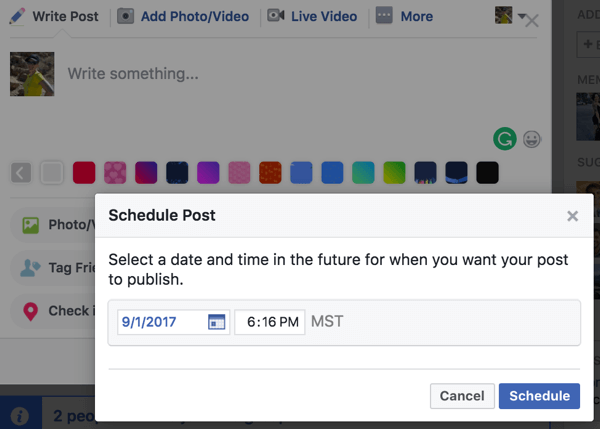
Task: Close the Schedule Post dialog with X
Action: click(x=572, y=216)
